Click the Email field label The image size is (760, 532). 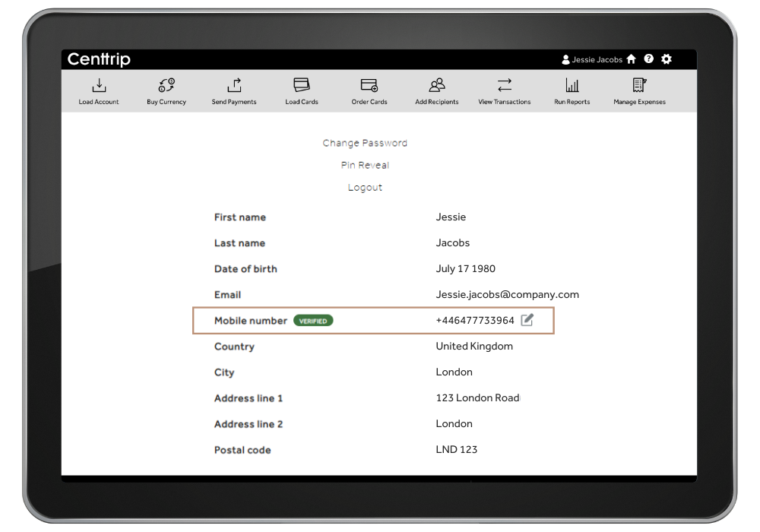point(227,295)
